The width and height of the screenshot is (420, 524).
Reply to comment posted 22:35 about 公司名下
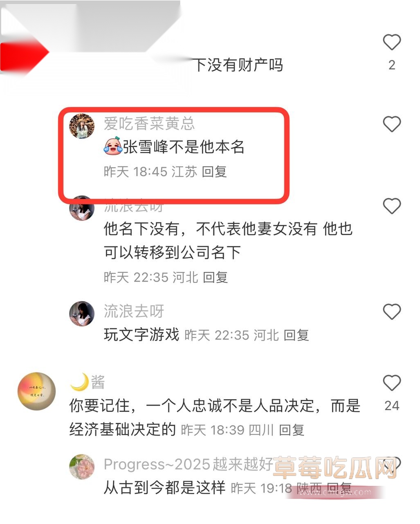point(216,277)
